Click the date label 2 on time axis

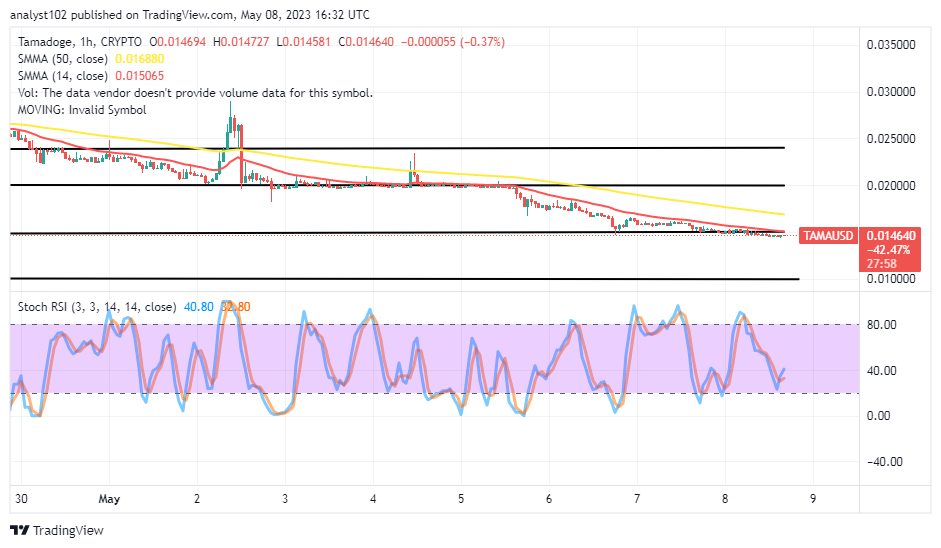tap(197, 499)
